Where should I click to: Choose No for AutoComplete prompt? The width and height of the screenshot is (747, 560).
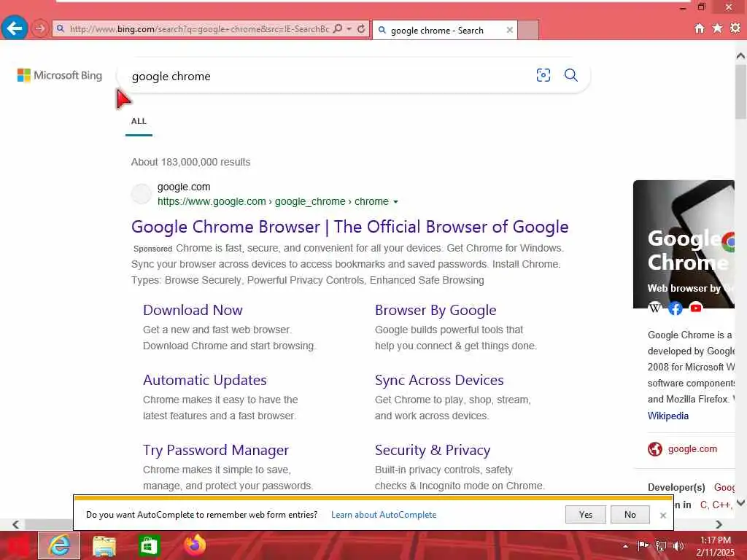coord(630,514)
